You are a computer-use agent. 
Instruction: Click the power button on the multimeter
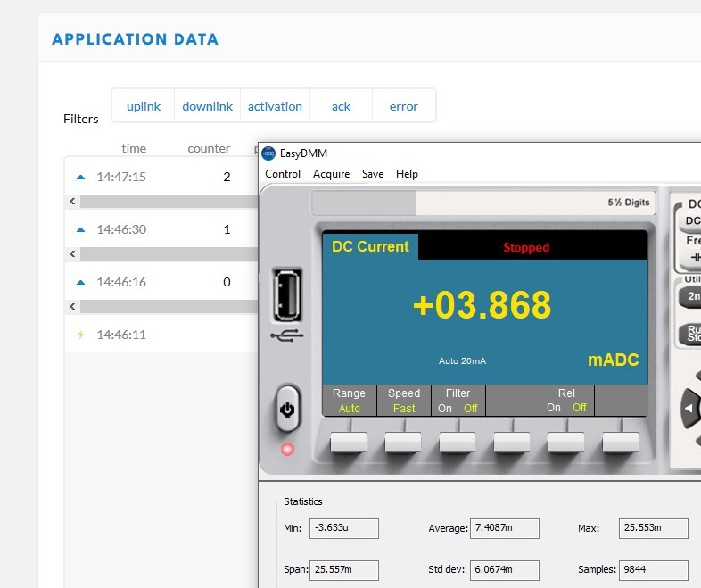[x=287, y=409]
